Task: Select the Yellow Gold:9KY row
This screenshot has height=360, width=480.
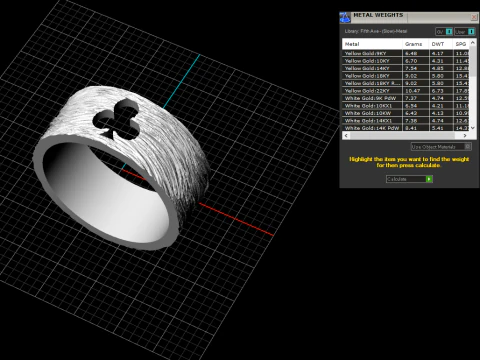Action: 405,53
